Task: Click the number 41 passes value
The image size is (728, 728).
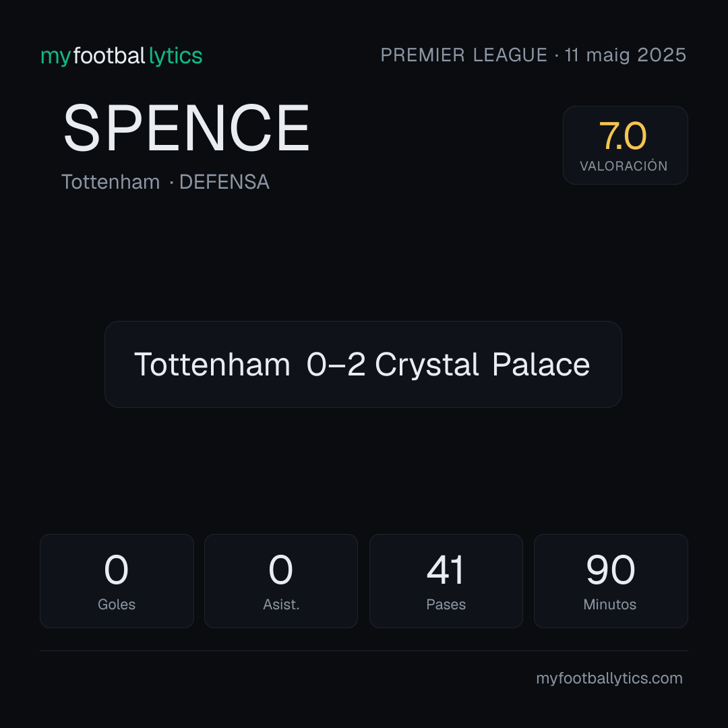Action: tap(446, 570)
